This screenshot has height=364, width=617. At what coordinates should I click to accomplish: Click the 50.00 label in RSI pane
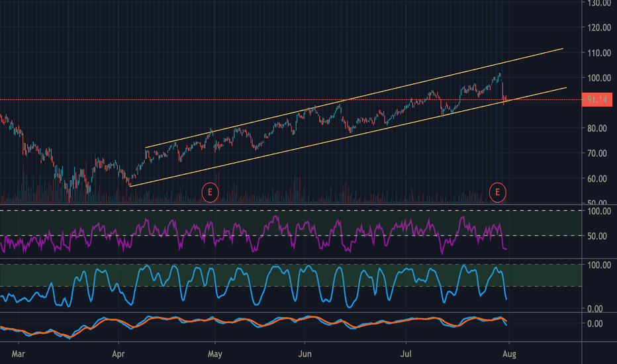597,236
